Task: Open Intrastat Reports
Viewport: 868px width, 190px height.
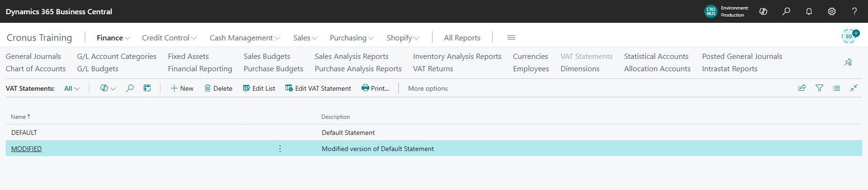Action: click(x=730, y=68)
